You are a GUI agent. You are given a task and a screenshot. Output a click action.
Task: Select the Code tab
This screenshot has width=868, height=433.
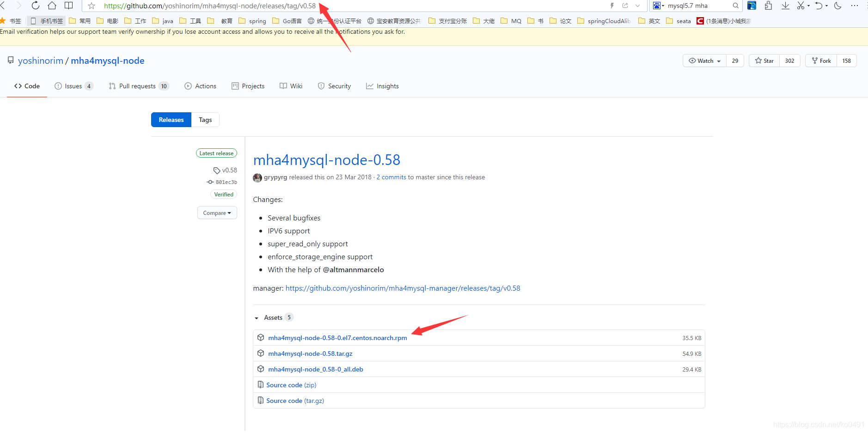[x=27, y=86]
